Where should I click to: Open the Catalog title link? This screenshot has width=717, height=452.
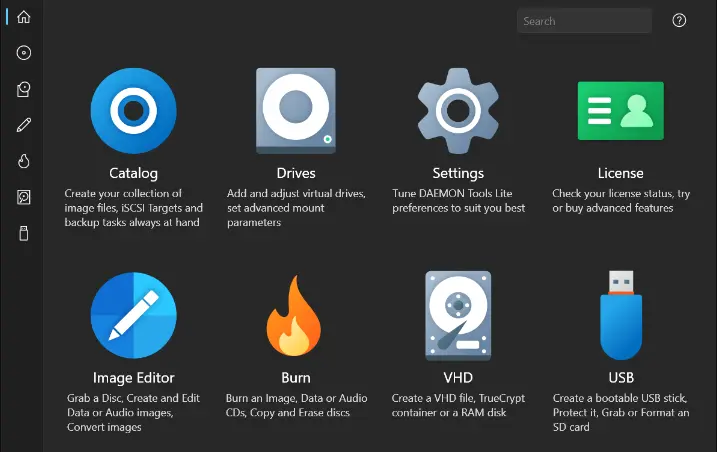coord(134,173)
